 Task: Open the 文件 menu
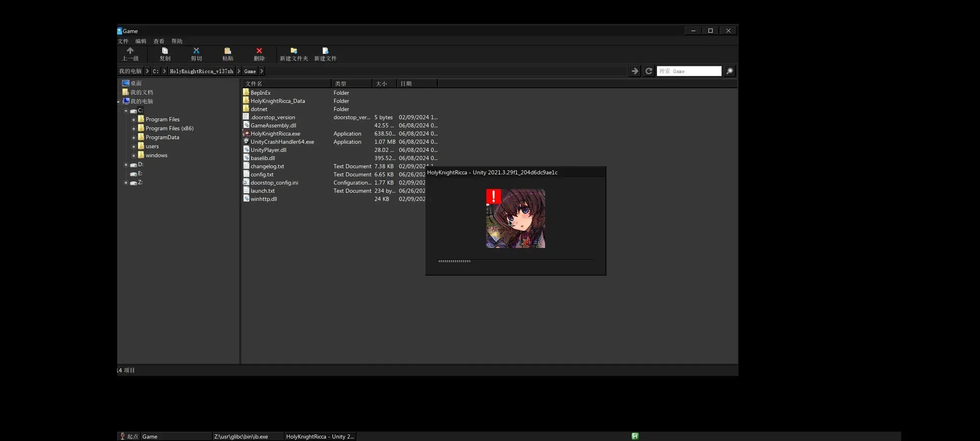(x=124, y=41)
